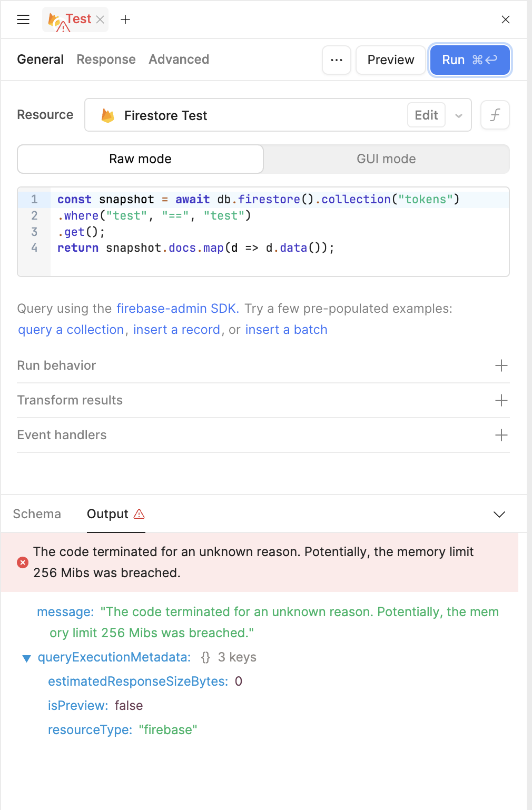The image size is (532, 810).
Task: Open the hamburger menu icon
Action: pos(23,19)
